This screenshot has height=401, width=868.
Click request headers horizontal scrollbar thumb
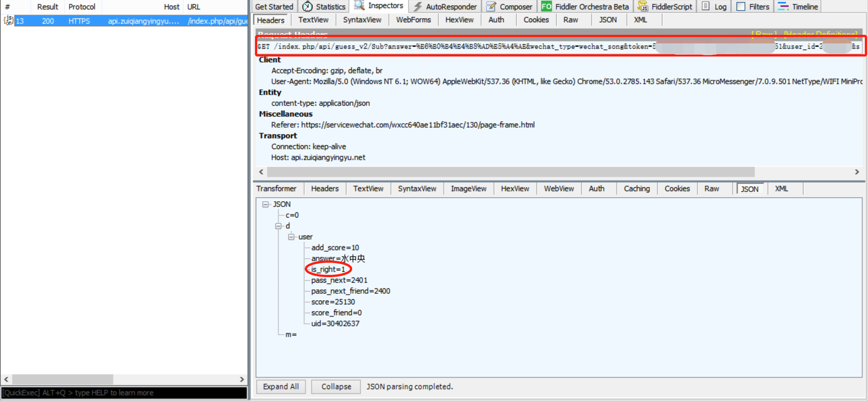[511, 172]
